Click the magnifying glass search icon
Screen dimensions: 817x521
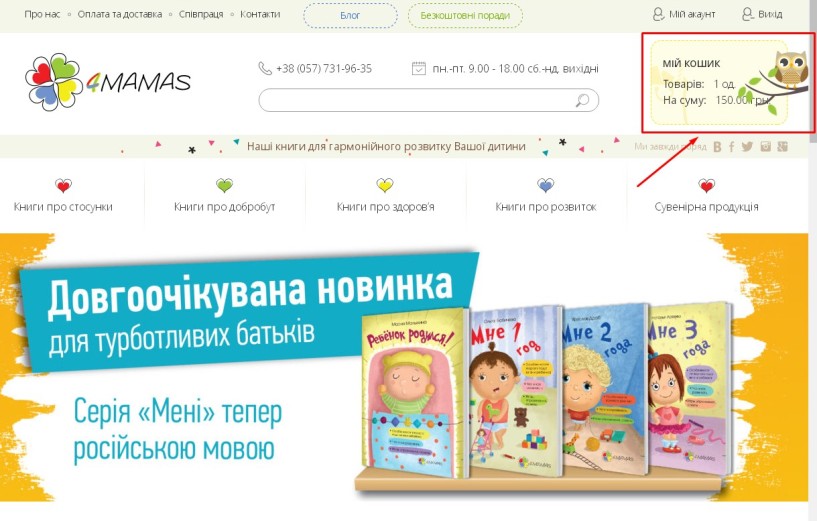(x=582, y=100)
